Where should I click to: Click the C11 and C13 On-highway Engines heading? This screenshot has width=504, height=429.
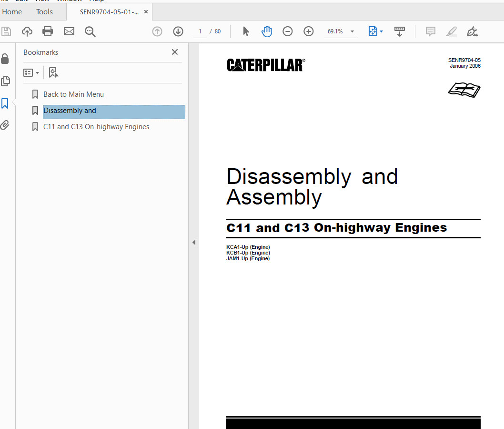click(x=336, y=228)
